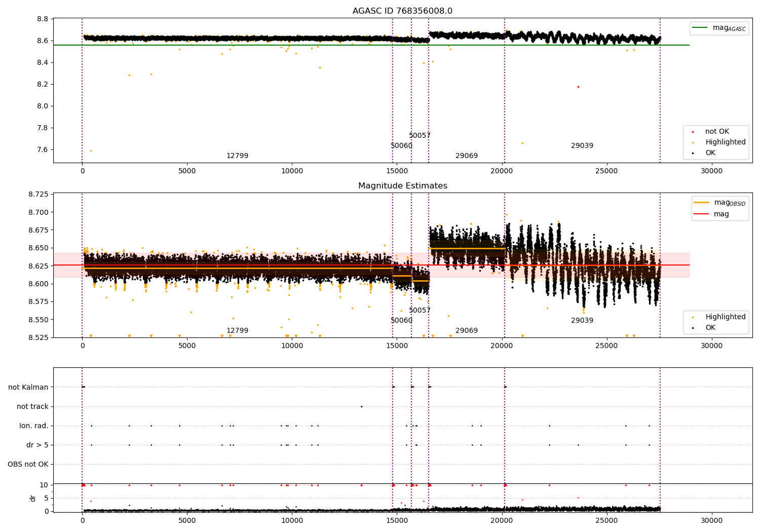Click the 'not track' row label
Screen dimensions: 760x532
(x=32, y=407)
